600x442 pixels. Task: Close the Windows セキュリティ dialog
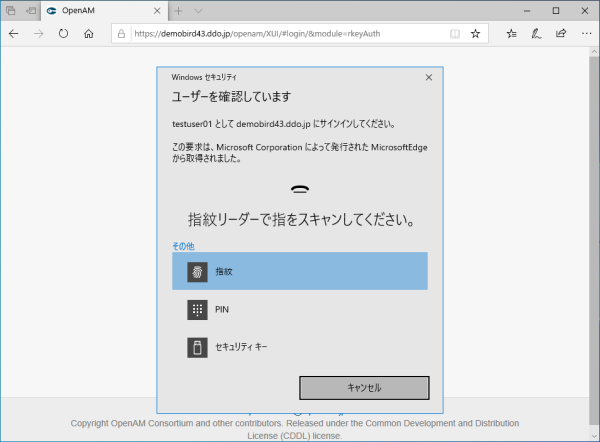point(429,77)
